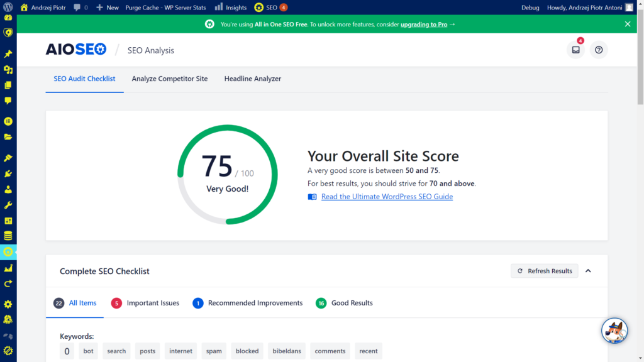This screenshot has height=362, width=644.
Task: Open the Plugins icon in admin sidebar
Action: pyautogui.click(x=8, y=173)
